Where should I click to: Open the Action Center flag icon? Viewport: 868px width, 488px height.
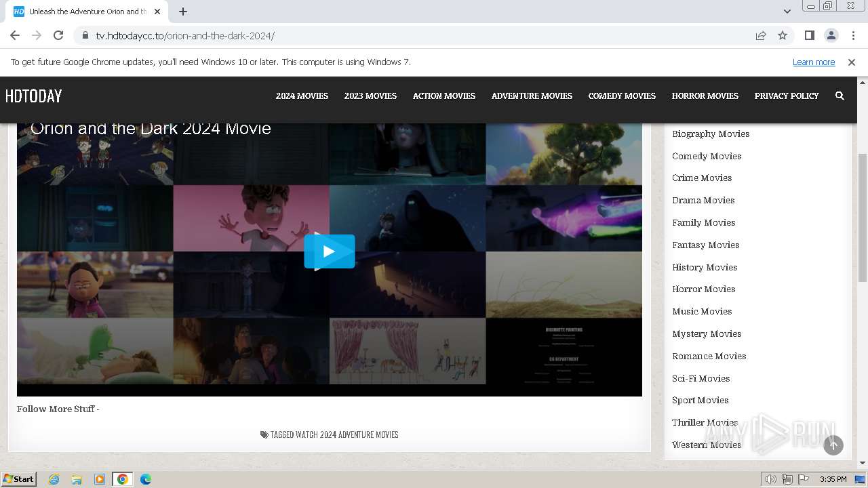(803, 479)
